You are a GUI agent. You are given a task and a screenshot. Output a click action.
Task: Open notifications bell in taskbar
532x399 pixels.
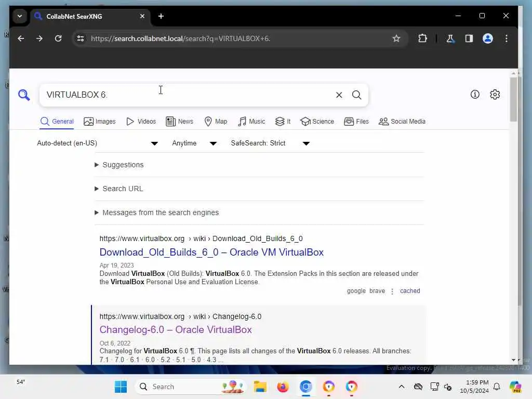(497, 387)
